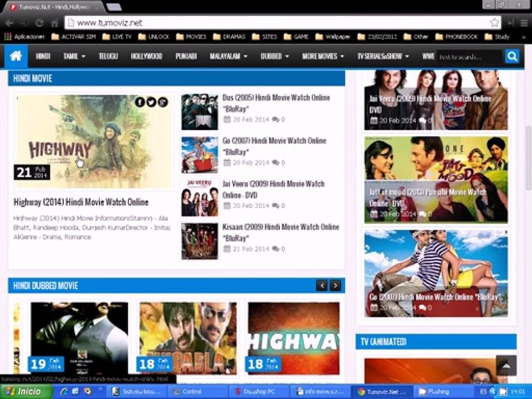Open Jai Veeru (2009) DVD link in list
The height and width of the screenshot is (399, 532).
(273, 190)
